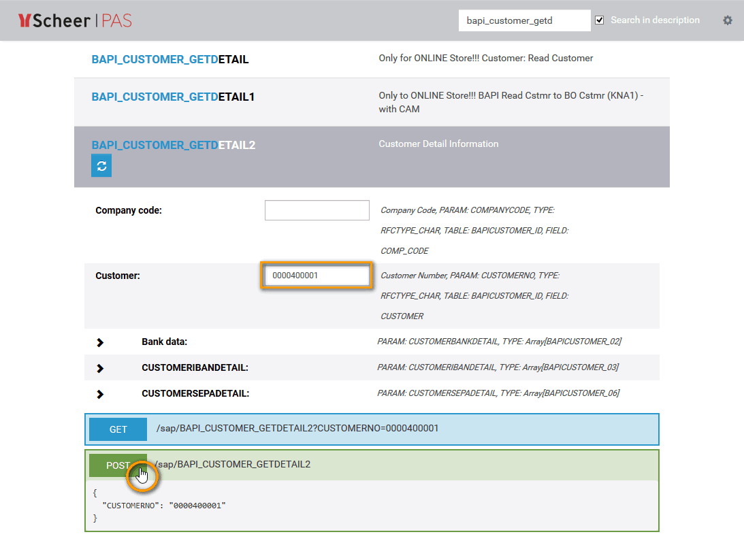Click the Scheer PAS logo
This screenshot has height=560, width=744.
[x=75, y=20]
